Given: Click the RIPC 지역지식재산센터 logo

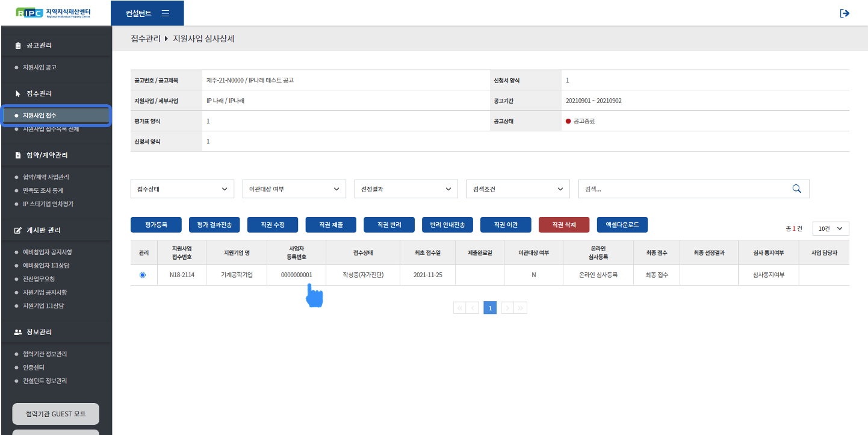Looking at the screenshot, I should (55, 13).
